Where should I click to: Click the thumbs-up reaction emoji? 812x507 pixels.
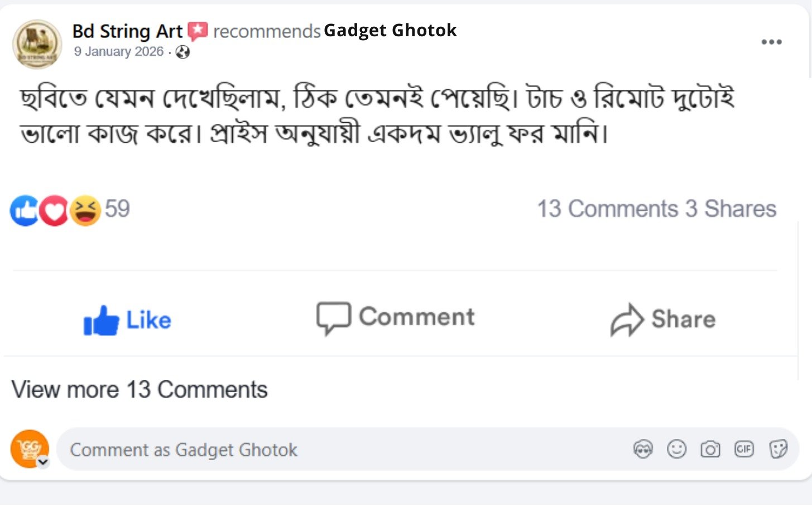coord(24,210)
